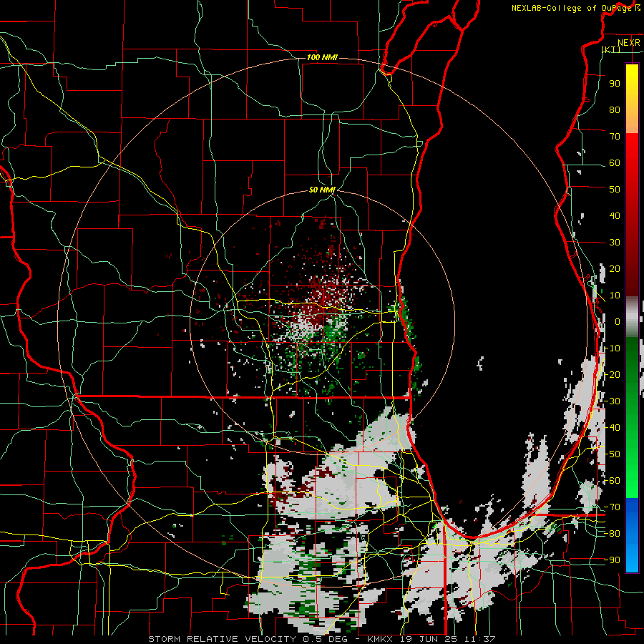The height and width of the screenshot is (644, 644).
Task: Click the positive 80 value on velocity scale
Action: pyautogui.click(x=615, y=109)
